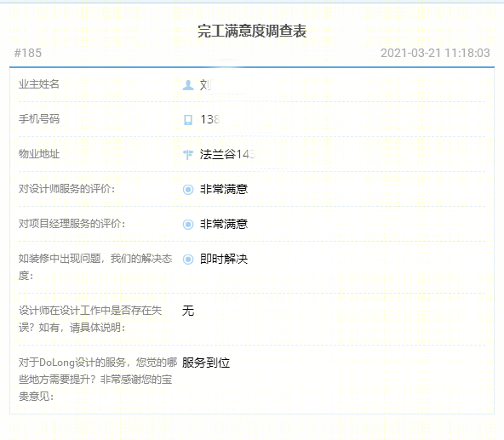The image size is (504, 440).
Task: Click the 即时解决 answer text
Action: [224, 259]
